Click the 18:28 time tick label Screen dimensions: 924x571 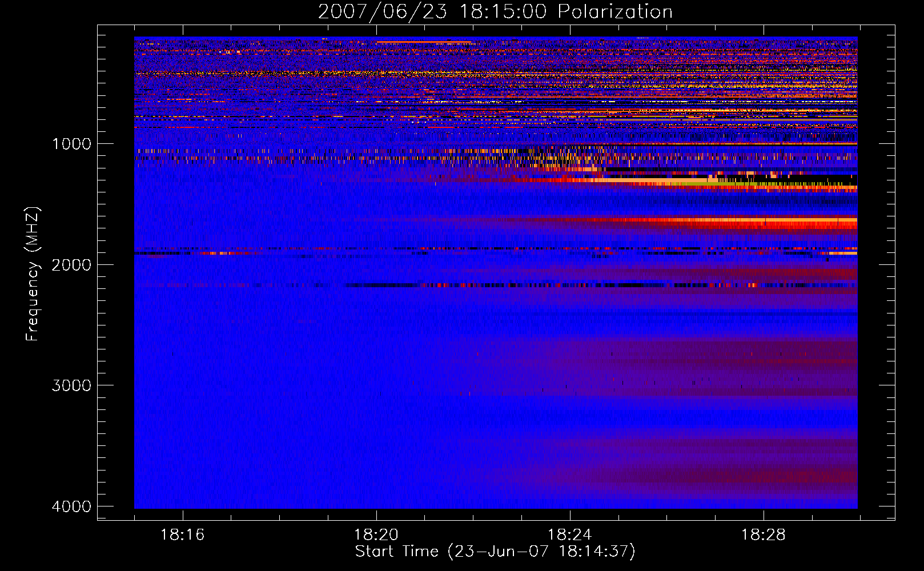(764, 535)
